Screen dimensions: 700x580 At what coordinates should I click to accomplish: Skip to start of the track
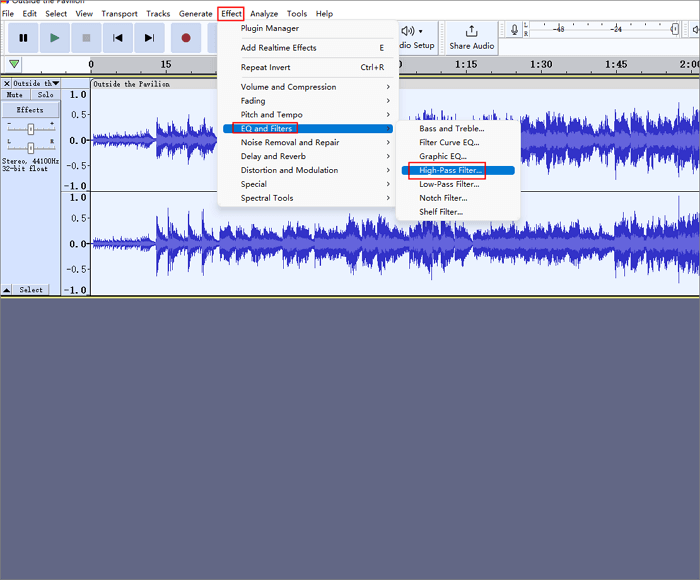(x=118, y=38)
